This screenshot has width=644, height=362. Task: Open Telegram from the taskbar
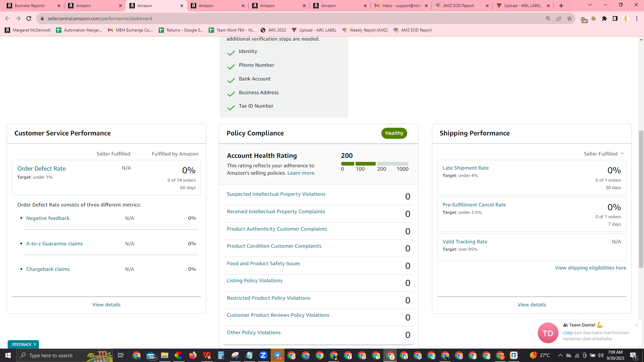coord(278,355)
